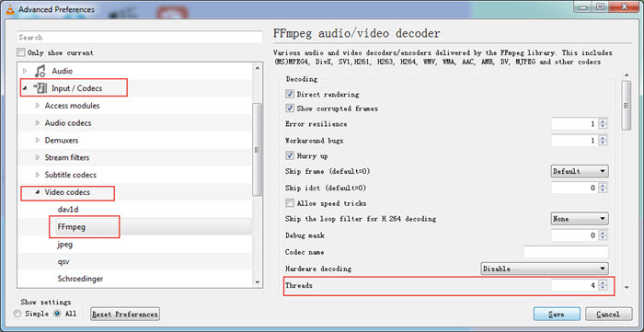Expand the Access modules tree node
Viewport: 644px width, 332px height.
(x=38, y=106)
